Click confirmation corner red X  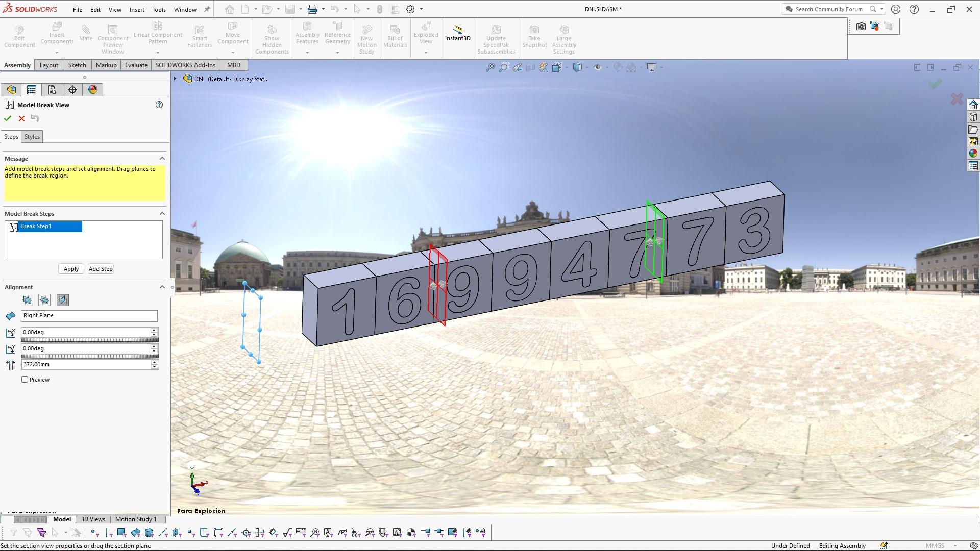(x=957, y=99)
